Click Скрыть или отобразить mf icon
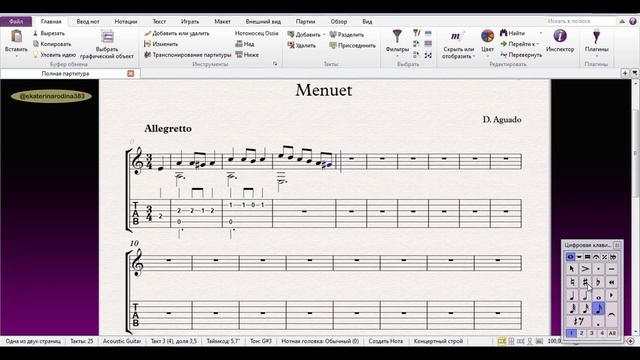This screenshot has width=640, height=360. pyautogui.click(x=458, y=37)
